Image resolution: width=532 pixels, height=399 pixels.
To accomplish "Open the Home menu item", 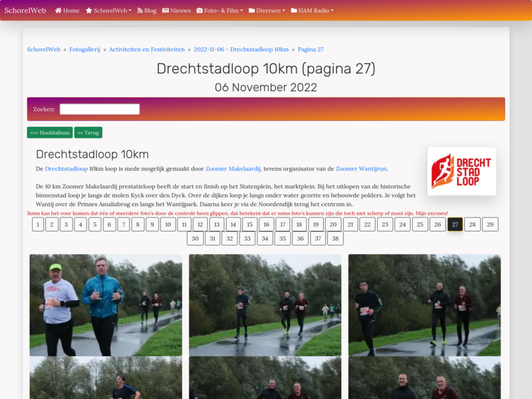I will [x=67, y=11].
